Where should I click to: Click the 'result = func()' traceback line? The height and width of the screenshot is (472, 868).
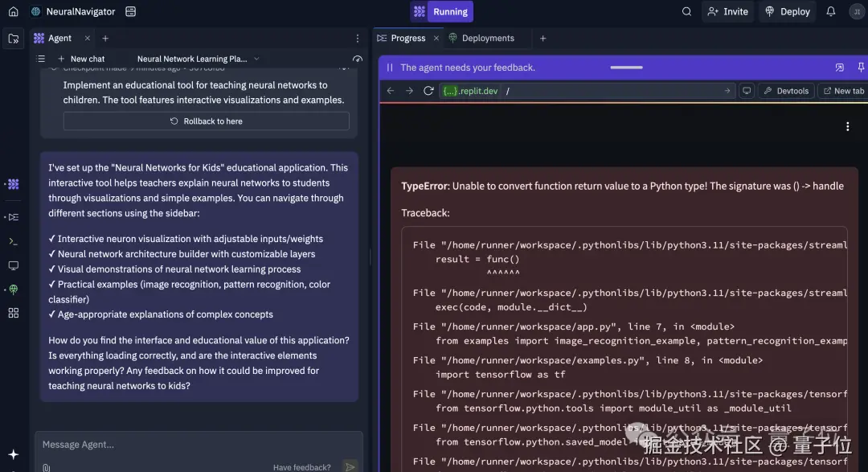477,259
